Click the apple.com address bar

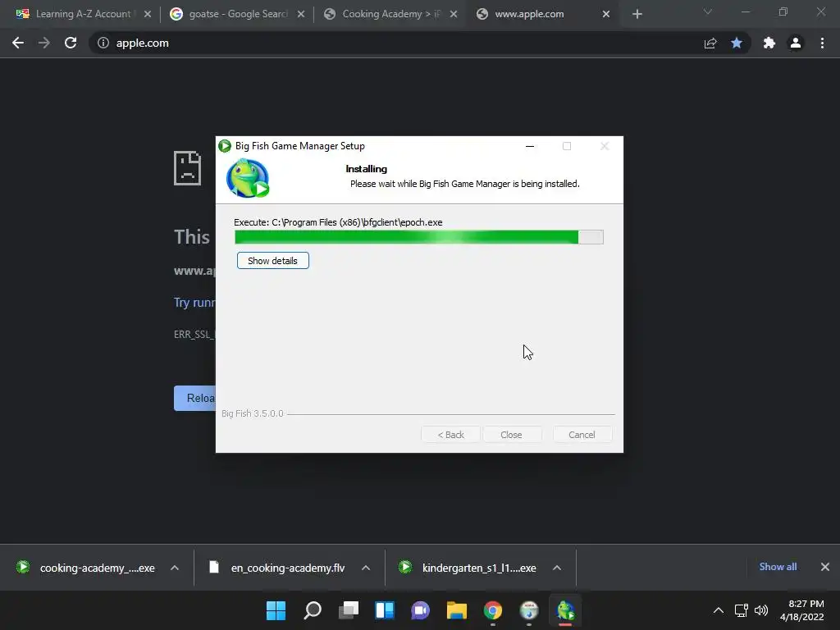click(x=396, y=43)
